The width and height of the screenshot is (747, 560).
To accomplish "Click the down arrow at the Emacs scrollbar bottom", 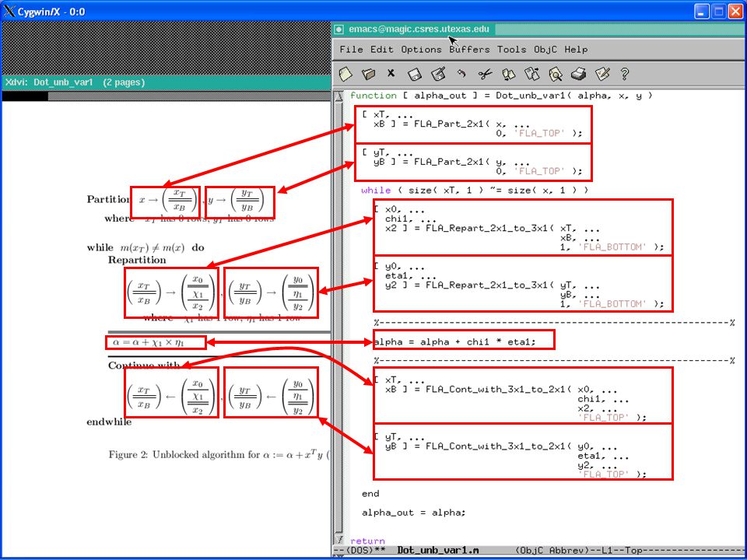I will (x=338, y=539).
